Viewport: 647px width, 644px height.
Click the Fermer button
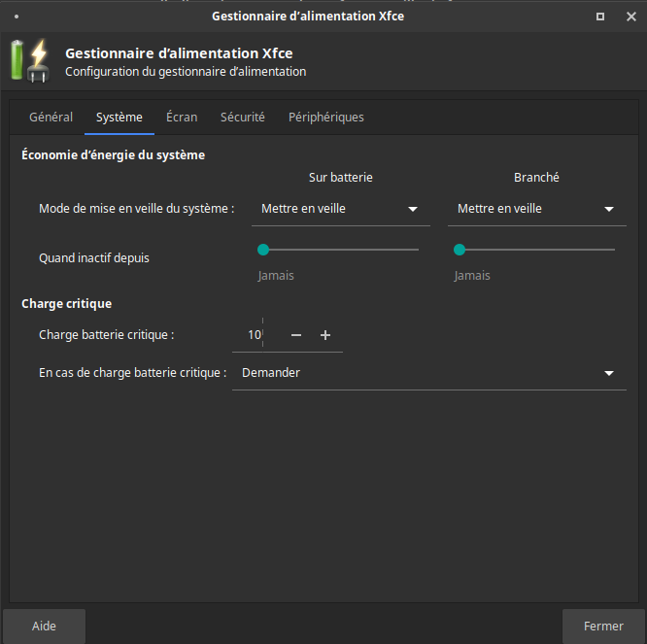(603, 626)
